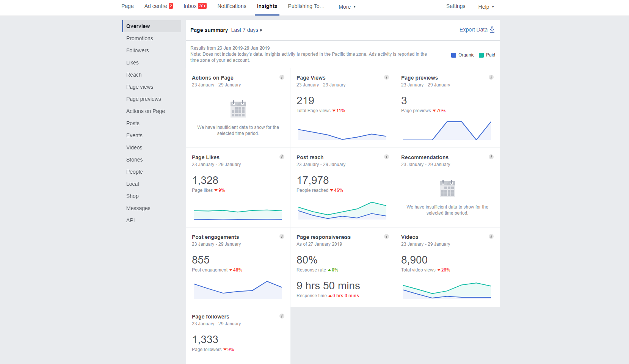Viewport: 629px width, 364px height.
Task: Click info icon on Post reach card
Action: pyautogui.click(x=386, y=157)
